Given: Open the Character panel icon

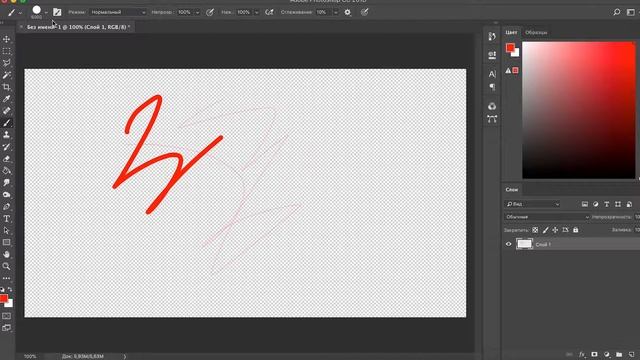Looking at the screenshot, I should pos(492,74).
